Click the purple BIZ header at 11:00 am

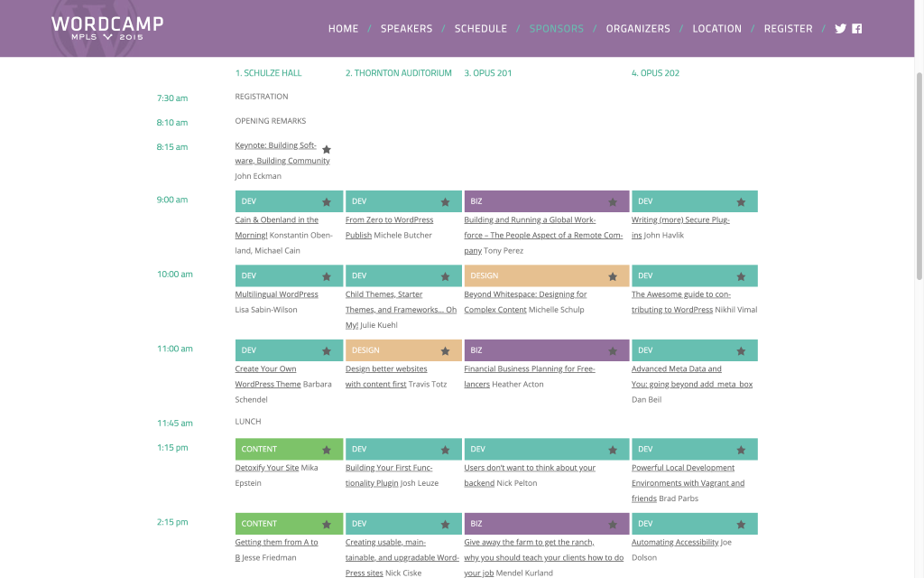[x=532, y=350]
